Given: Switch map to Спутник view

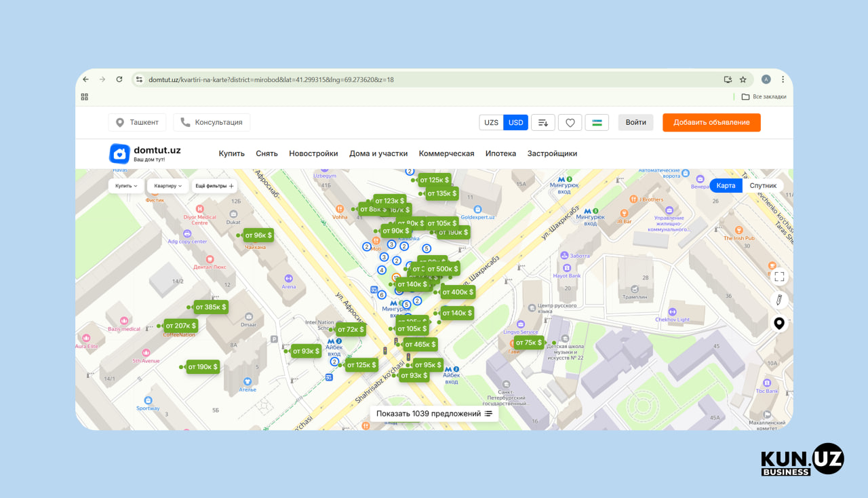Looking at the screenshot, I should (763, 186).
